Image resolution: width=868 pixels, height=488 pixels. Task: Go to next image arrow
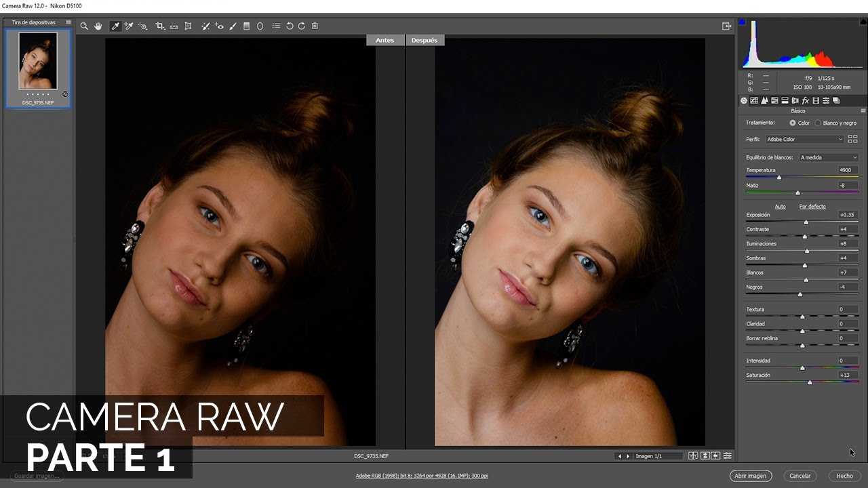point(628,456)
